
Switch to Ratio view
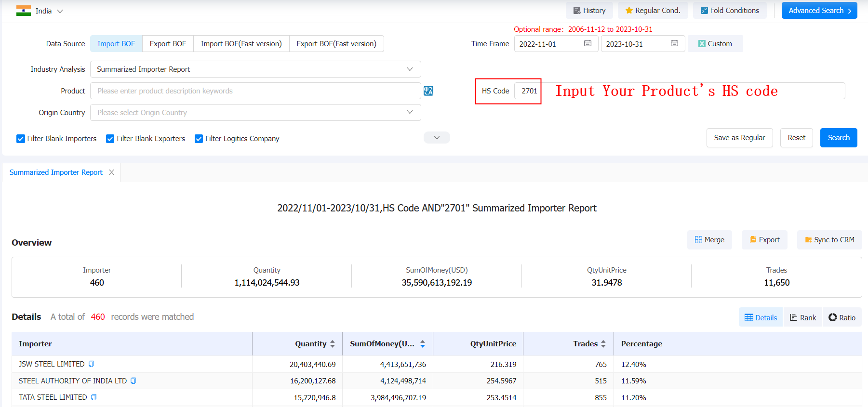click(x=842, y=317)
